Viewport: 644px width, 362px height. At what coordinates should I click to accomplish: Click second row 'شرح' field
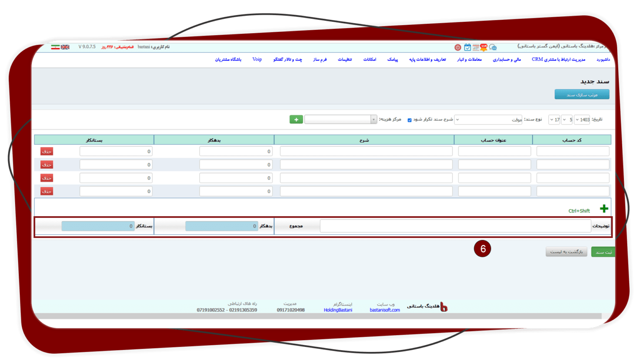366,165
